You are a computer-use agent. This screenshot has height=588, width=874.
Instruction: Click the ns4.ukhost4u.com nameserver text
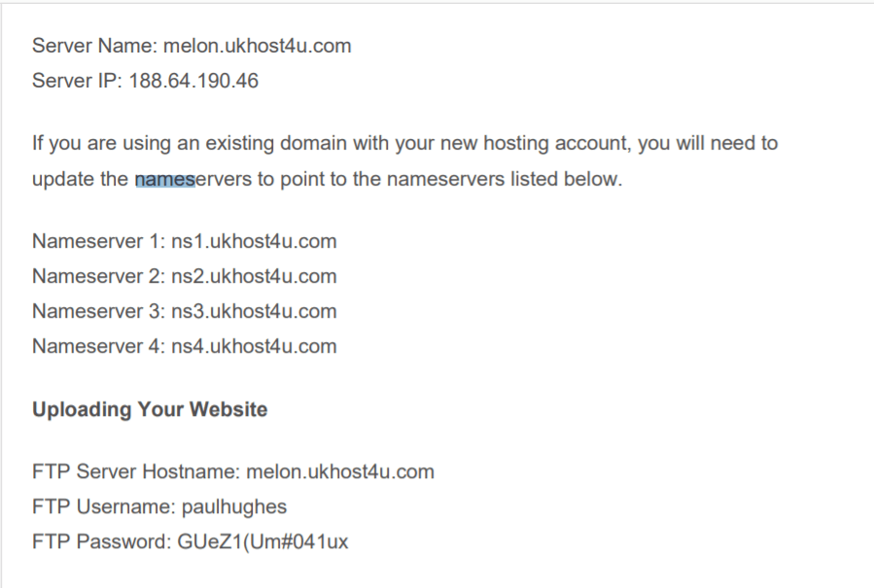tap(254, 346)
